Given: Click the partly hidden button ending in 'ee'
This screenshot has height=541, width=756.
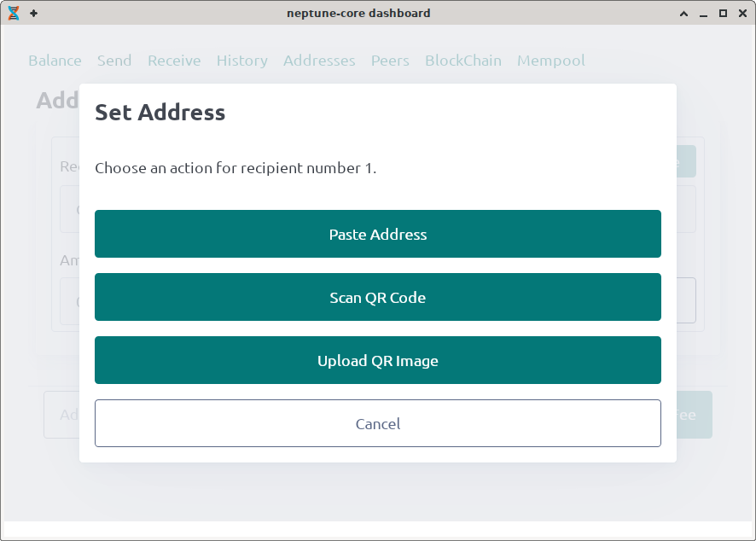Looking at the screenshot, I should [x=694, y=416].
